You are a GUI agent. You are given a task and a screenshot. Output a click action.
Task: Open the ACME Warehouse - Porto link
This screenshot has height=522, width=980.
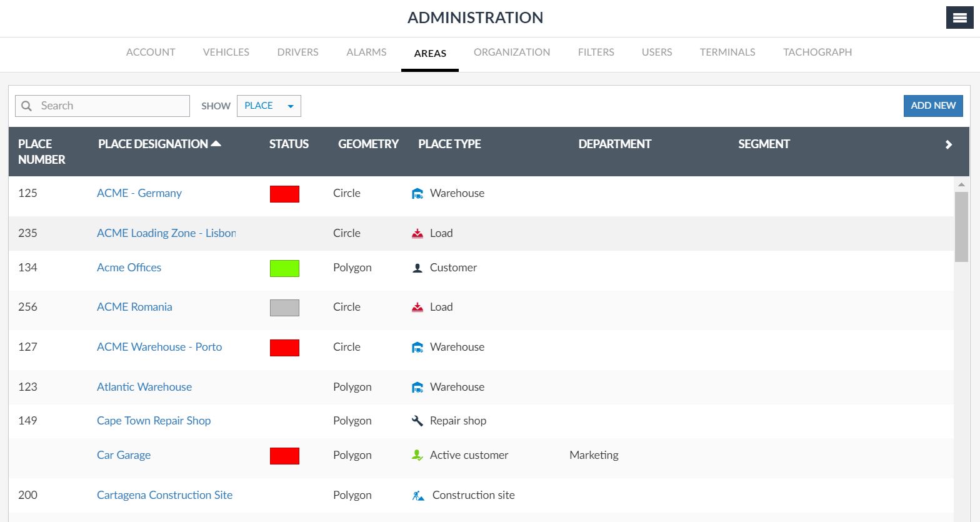pos(159,347)
